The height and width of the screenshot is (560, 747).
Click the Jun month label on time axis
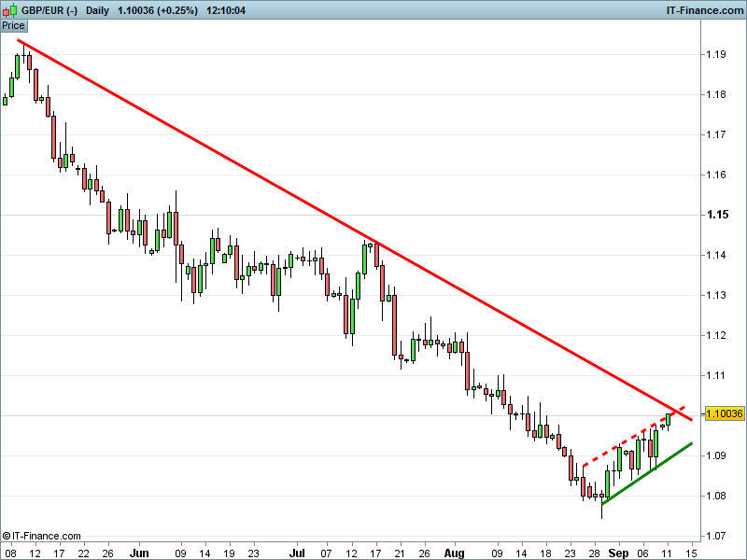tap(139, 553)
